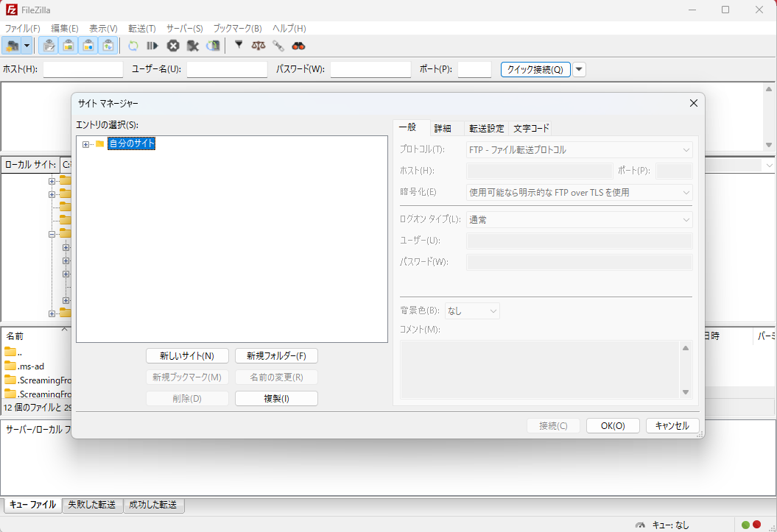Screen dimensions: 777x532
Task: Click the cancel current operation icon
Action: [173, 46]
